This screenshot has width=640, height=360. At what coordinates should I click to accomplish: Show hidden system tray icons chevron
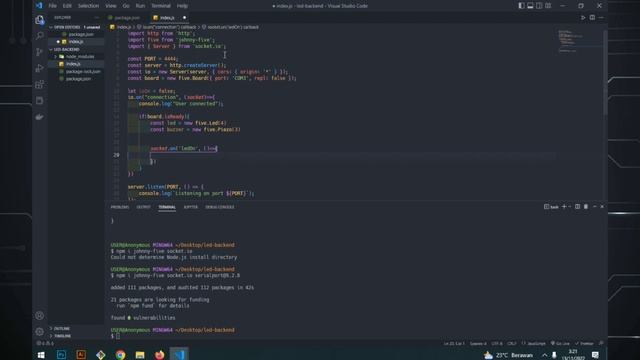[x=544, y=355]
